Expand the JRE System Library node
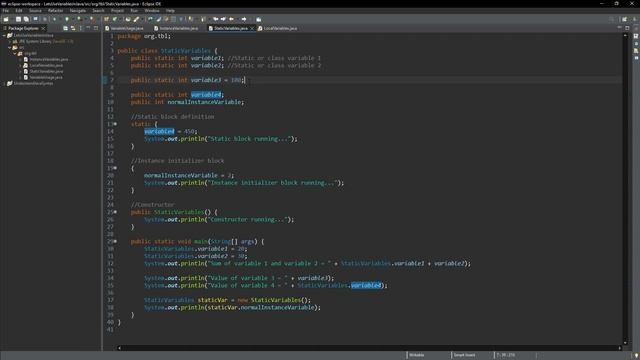The height and width of the screenshot is (360, 640). click(10, 41)
